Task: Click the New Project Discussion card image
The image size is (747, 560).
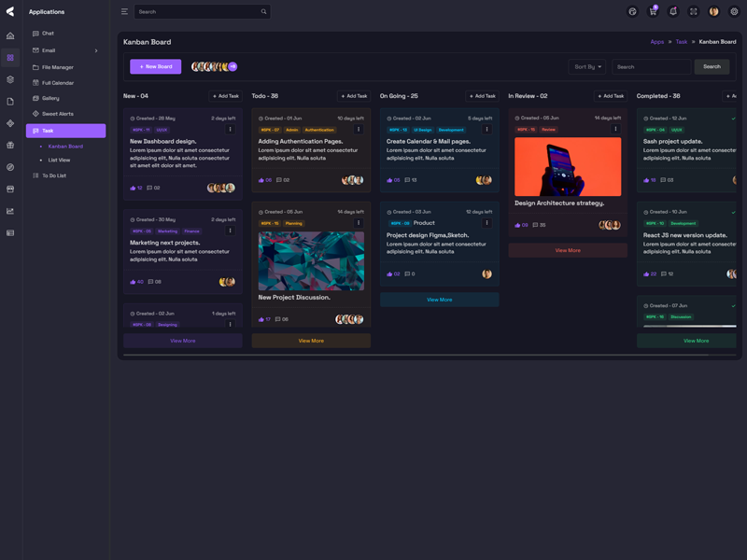Action: point(311,261)
